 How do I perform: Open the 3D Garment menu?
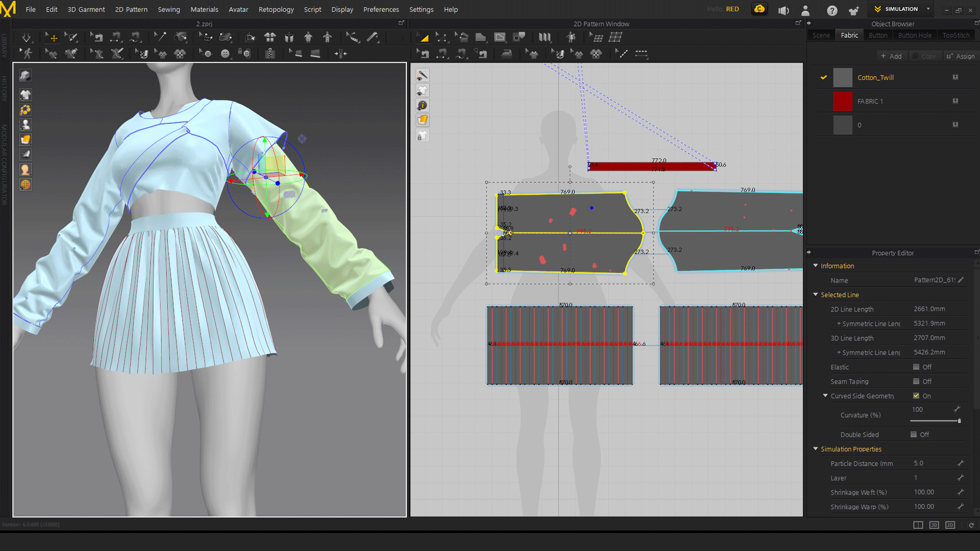[86, 9]
